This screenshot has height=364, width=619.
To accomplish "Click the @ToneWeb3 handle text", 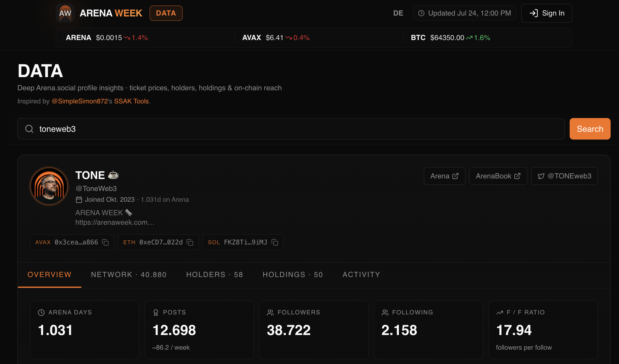I will pos(96,189).
